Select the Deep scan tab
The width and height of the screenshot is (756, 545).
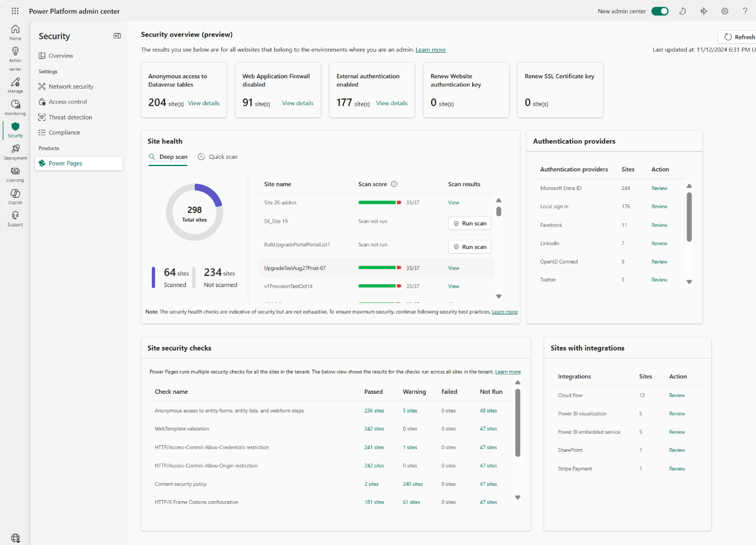click(168, 156)
